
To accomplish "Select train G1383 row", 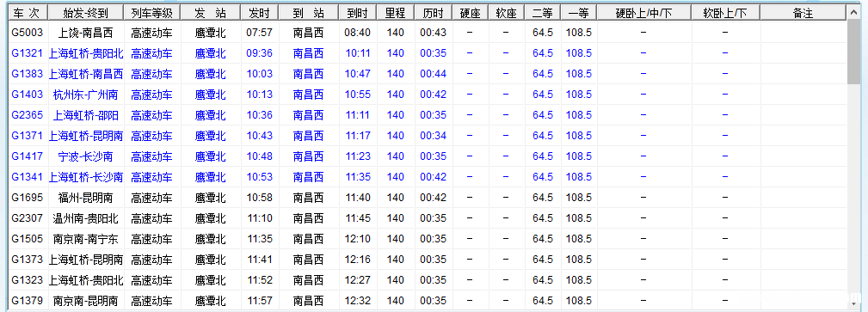I will [428, 74].
